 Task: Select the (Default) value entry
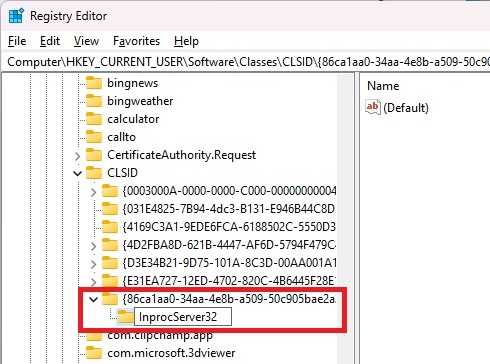click(x=406, y=108)
